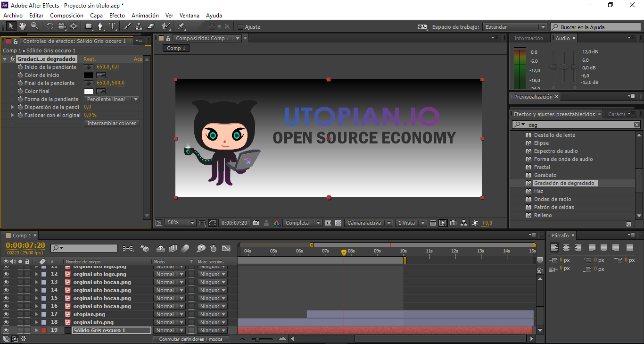644x344 pixels.
Task: Open the Animación menu
Action: pos(145,16)
